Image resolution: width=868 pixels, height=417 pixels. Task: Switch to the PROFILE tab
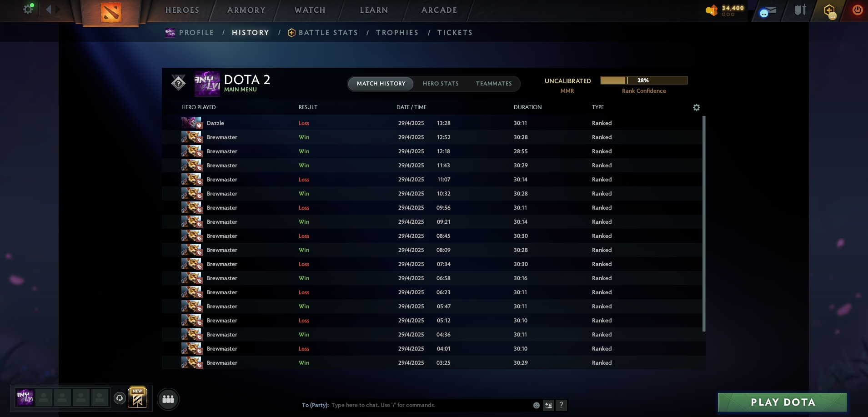[x=196, y=33]
